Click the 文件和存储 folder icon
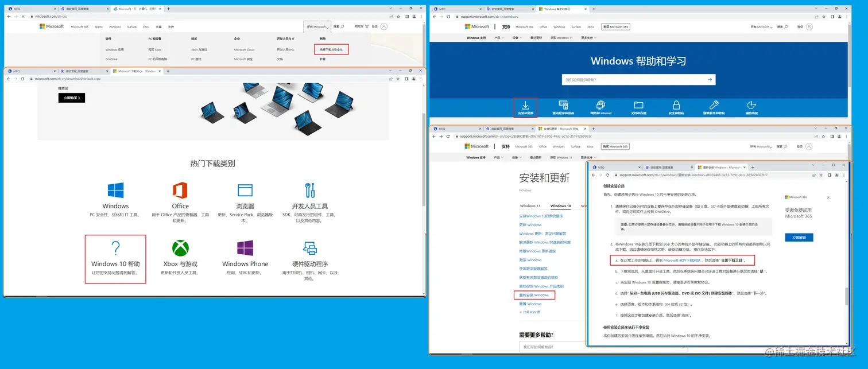The width and height of the screenshot is (868, 369). click(638, 106)
